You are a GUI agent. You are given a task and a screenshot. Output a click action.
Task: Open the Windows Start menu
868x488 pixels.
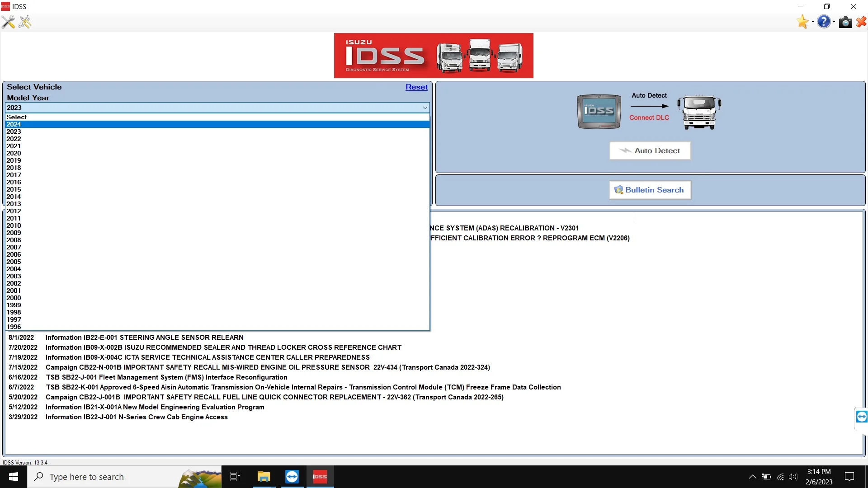(x=14, y=477)
